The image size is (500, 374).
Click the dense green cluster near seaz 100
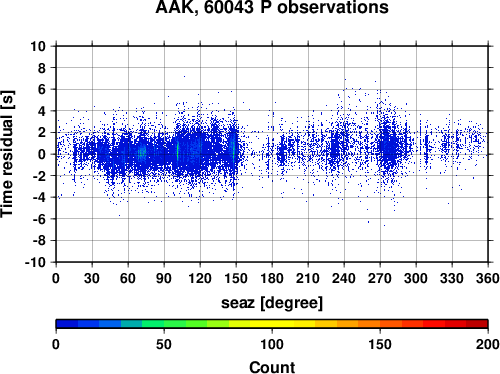[x=177, y=152]
